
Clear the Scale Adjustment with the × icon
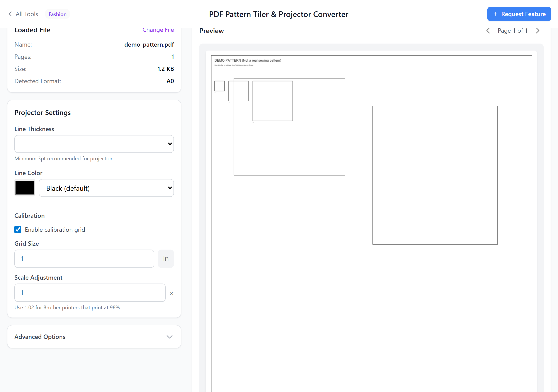pyautogui.click(x=172, y=293)
